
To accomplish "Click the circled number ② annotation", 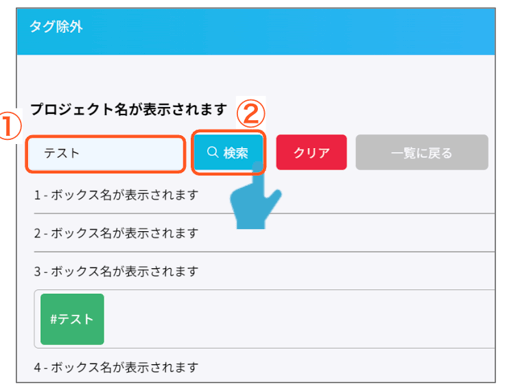I will (x=251, y=113).
